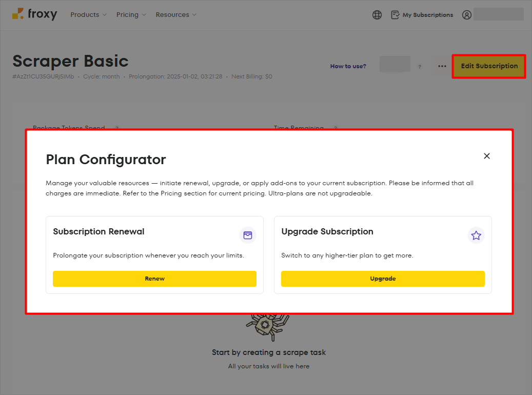Screen dimensions: 532x395
Task: Click the Cycle: month text
Action: (x=102, y=77)
